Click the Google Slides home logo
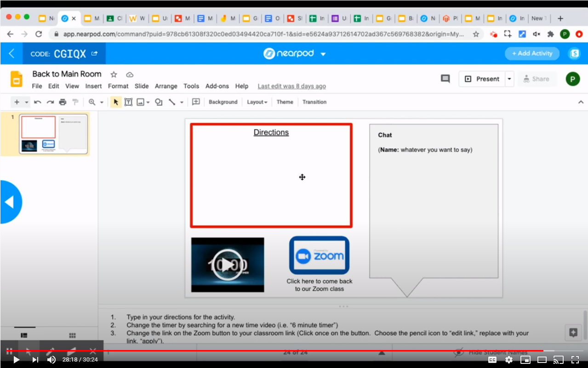This screenshot has height=368, width=588. [x=17, y=79]
